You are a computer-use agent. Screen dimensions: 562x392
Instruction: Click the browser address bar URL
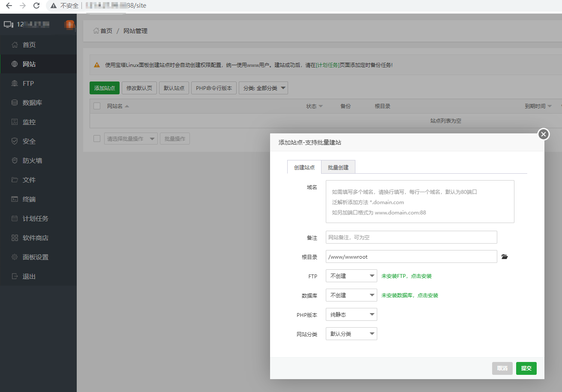pos(116,6)
